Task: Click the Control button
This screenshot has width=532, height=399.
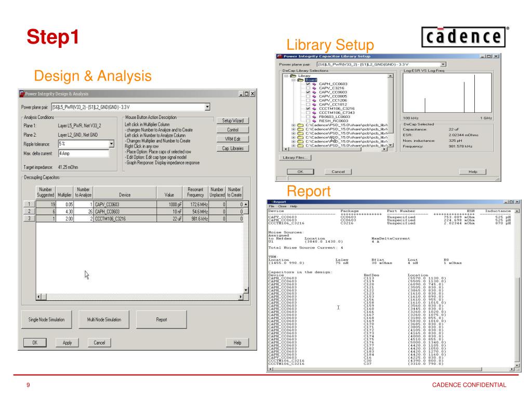Action: pos(233,129)
